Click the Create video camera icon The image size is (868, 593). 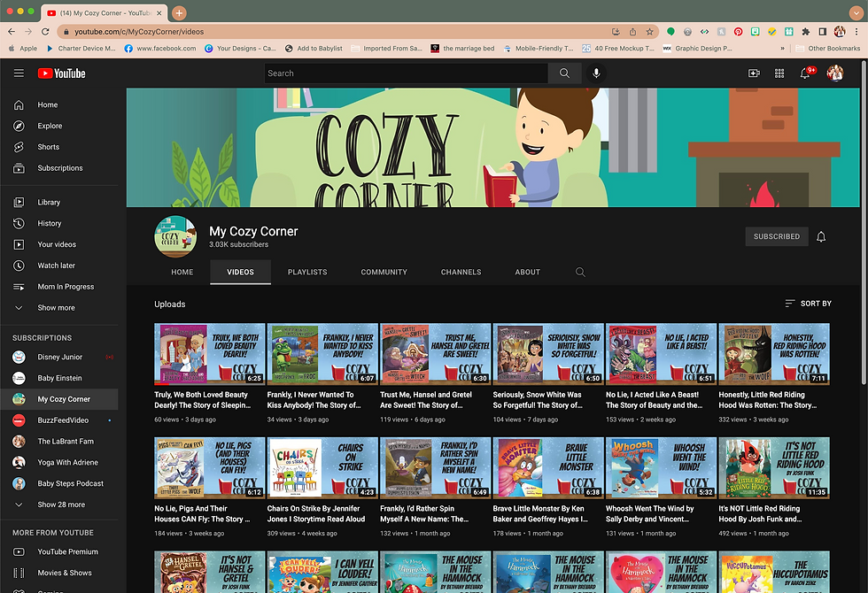click(754, 73)
